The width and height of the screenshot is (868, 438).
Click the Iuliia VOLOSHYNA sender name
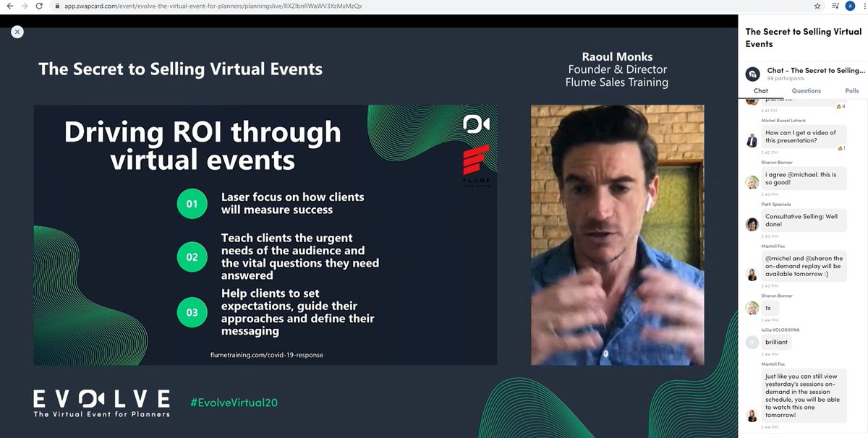780,330
